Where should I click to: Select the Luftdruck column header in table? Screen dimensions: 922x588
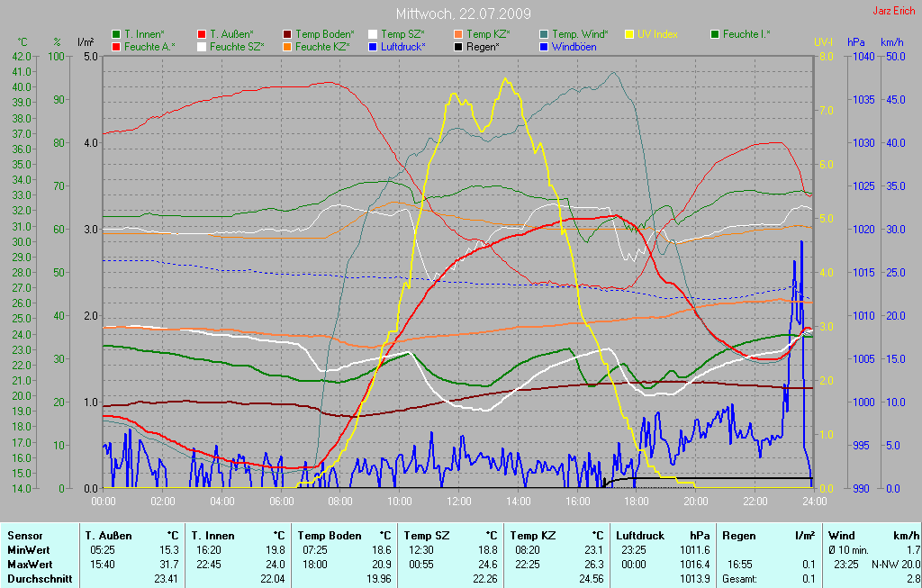tap(641, 535)
